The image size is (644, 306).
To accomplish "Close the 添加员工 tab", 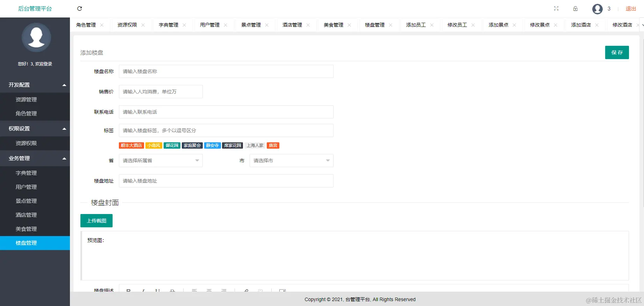I will click(x=432, y=25).
